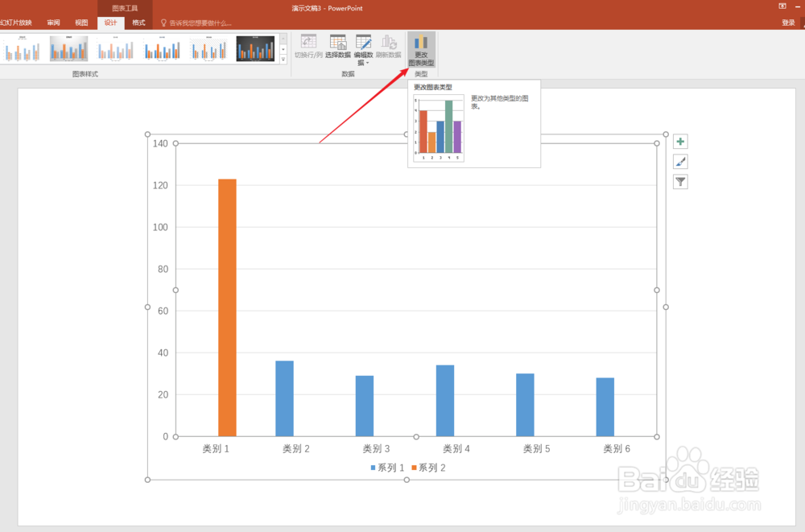Apply the third chart style thumbnail
The width and height of the screenshot is (805, 532).
115,48
